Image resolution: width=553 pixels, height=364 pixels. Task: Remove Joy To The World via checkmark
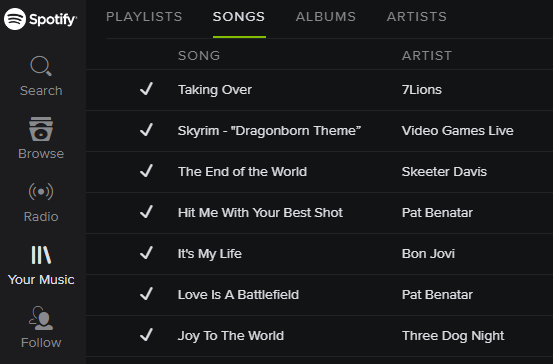(x=146, y=335)
